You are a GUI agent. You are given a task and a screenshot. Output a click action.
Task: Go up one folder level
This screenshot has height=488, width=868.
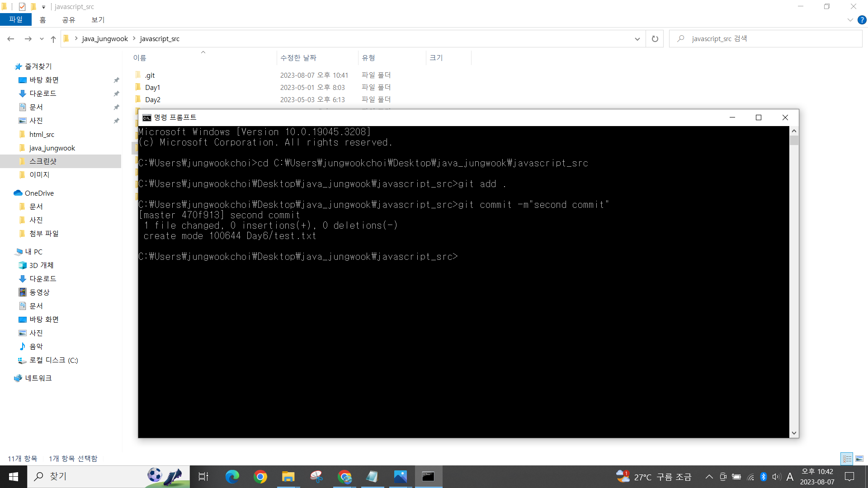point(53,39)
